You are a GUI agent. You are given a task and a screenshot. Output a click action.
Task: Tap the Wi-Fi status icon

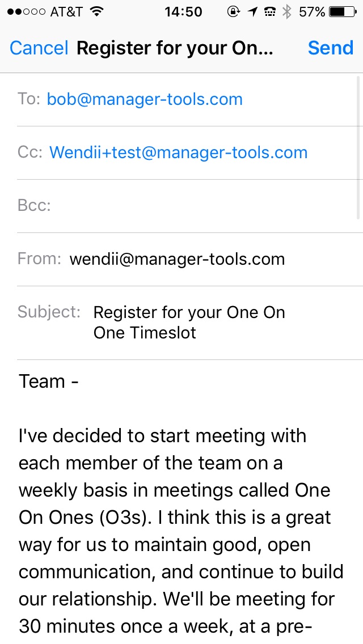tap(97, 11)
